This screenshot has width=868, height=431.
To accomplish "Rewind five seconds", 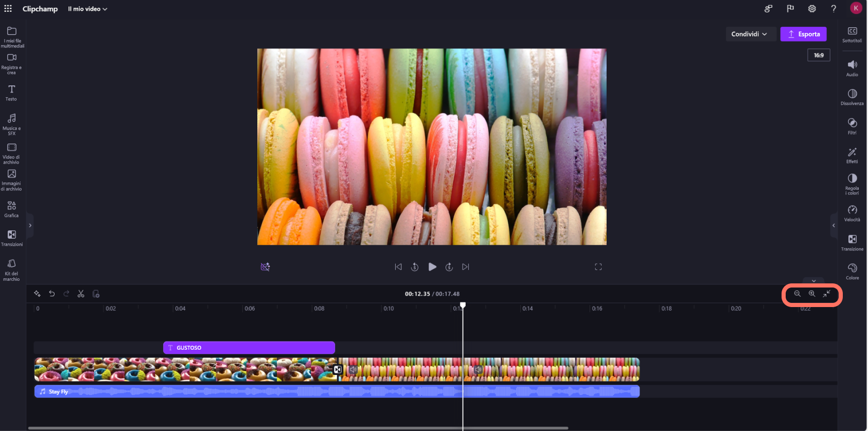I will (415, 267).
